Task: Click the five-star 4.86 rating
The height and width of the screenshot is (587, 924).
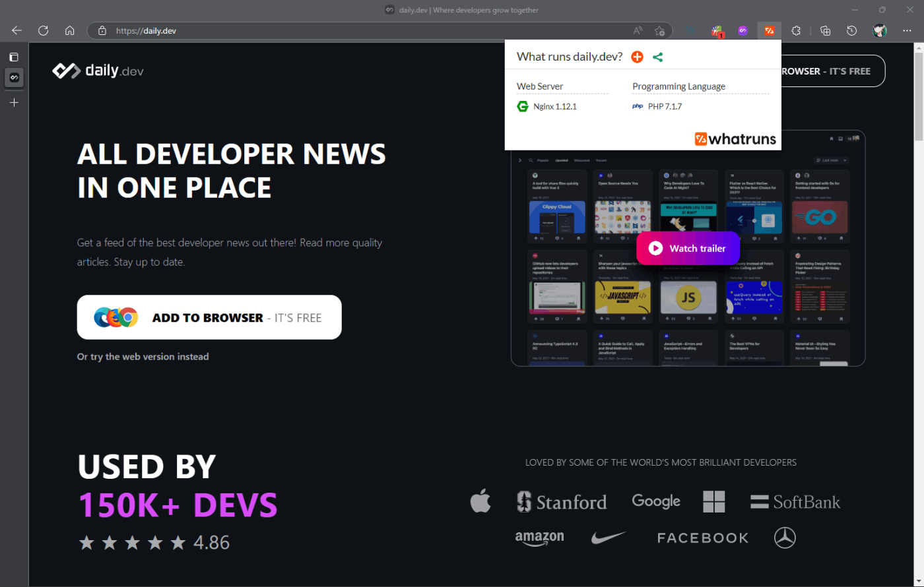Action: (154, 543)
